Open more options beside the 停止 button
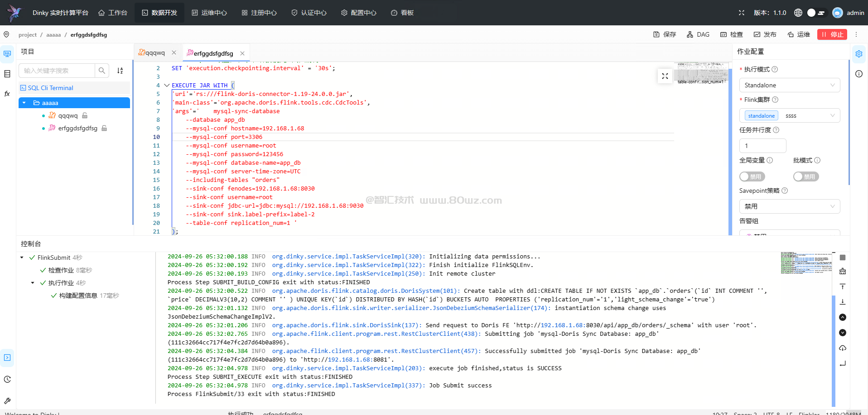Viewport: 868px width, 415px height. [x=856, y=34]
